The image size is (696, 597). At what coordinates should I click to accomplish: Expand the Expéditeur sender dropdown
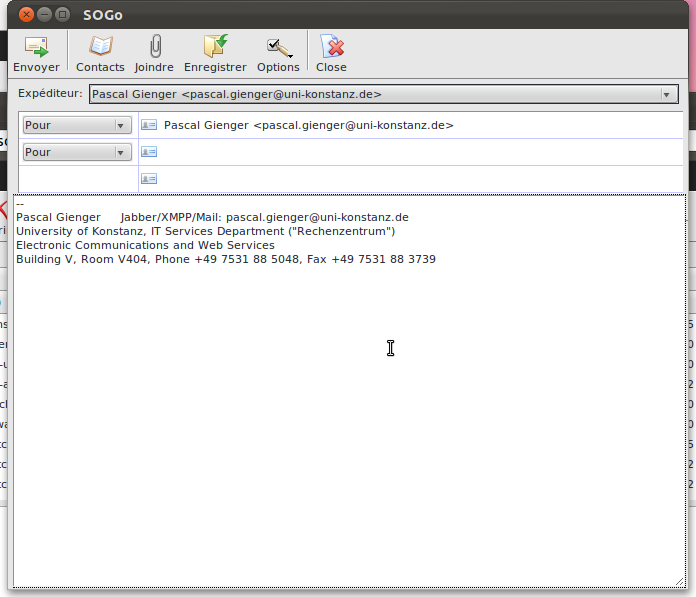666,95
